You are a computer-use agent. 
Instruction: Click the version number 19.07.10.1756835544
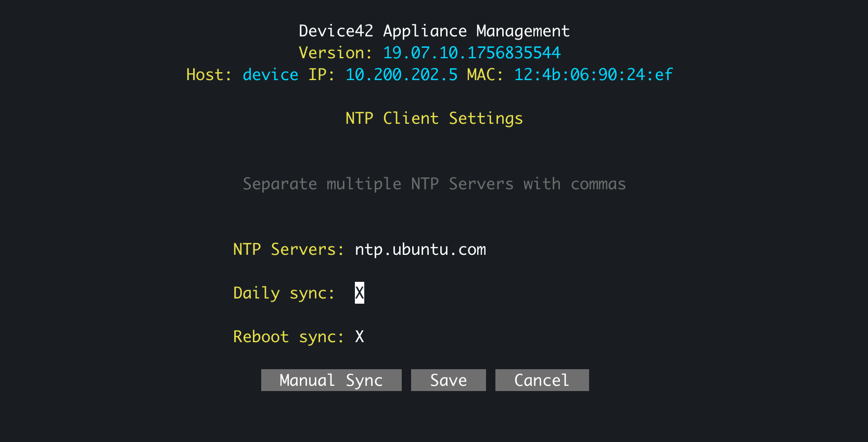(471, 53)
